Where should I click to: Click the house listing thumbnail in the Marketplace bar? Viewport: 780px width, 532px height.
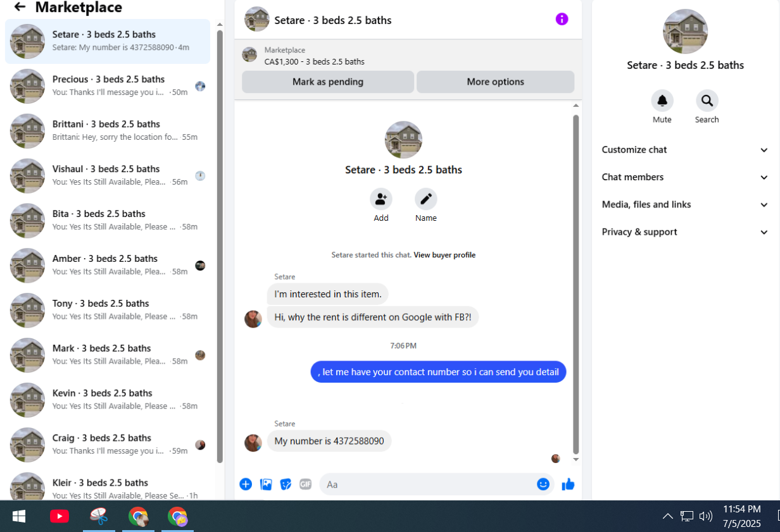(x=249, y=54)
